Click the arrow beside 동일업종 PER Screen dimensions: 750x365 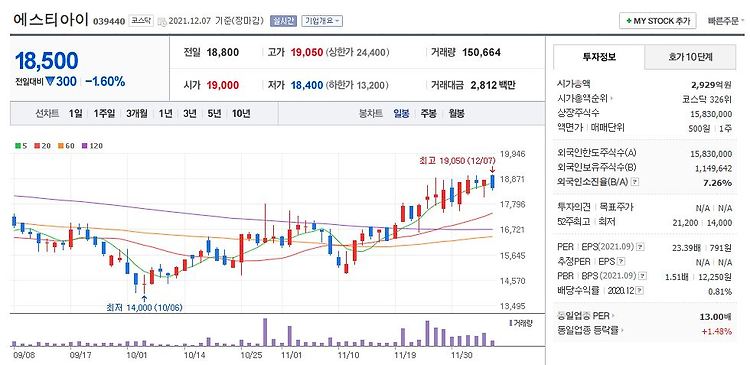click(x=614, y=316)
